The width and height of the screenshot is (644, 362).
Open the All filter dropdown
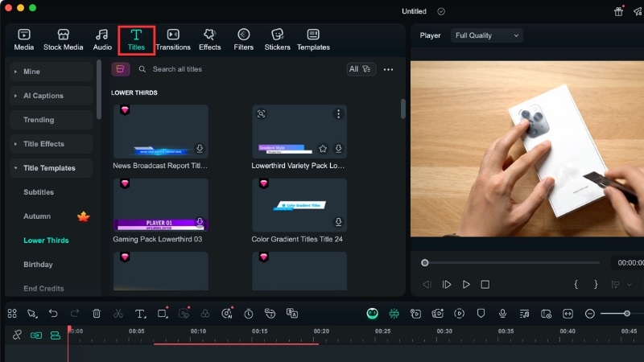(361, 69)
